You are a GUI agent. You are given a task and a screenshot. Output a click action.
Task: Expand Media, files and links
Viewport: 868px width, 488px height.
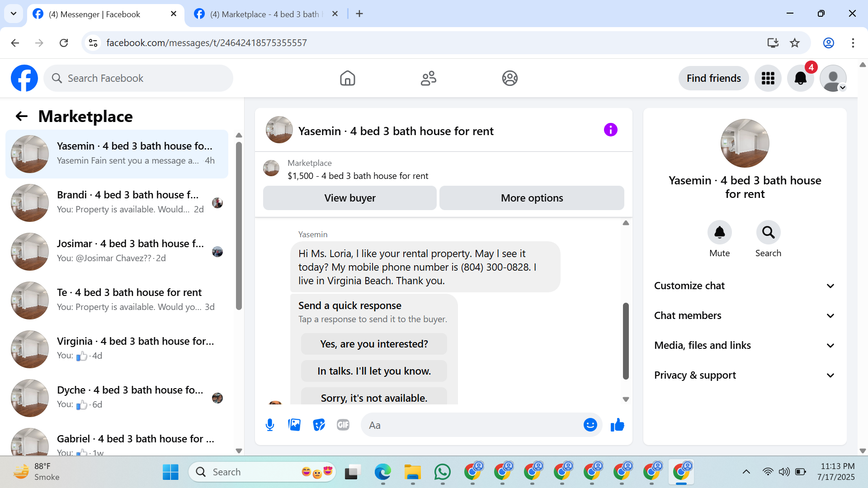pyautogui.click(x=745, y=346)
